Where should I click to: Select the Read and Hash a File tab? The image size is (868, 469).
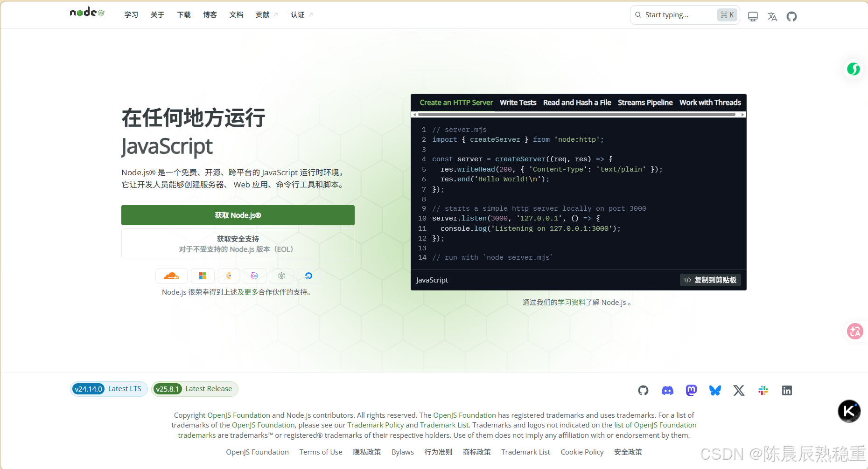click(577, 103)
